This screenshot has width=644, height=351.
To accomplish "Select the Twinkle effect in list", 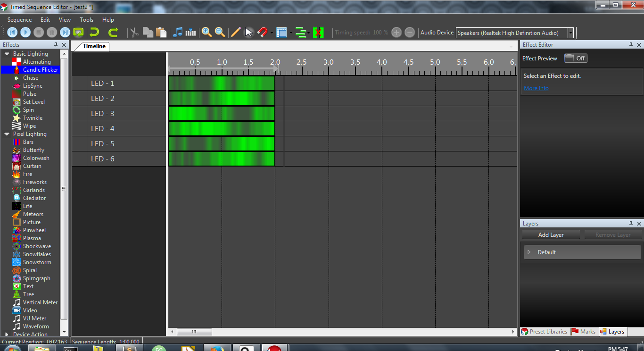I will coord(33,118).
